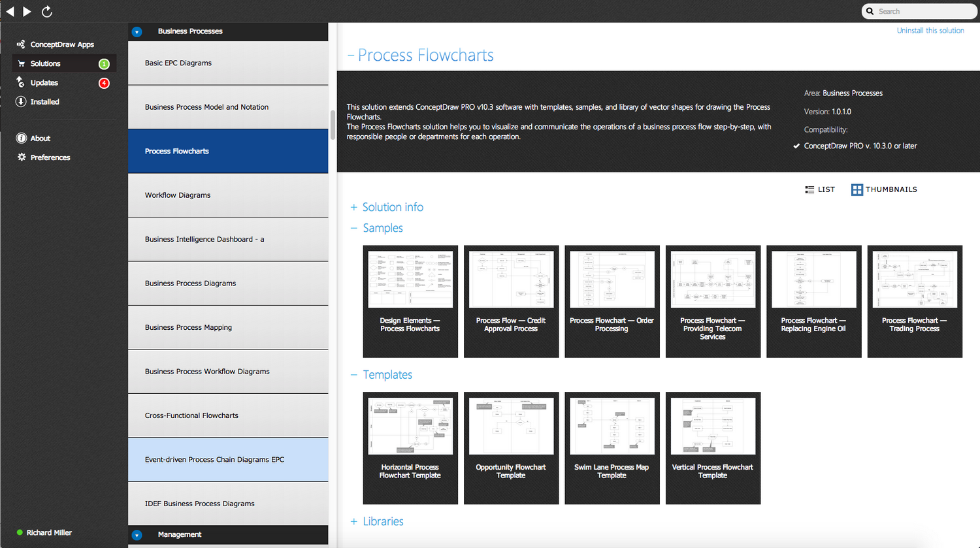The image size is (980, 548).
Task: Select Workflow Diagrams solution
Action: click(x=228, y=195)
